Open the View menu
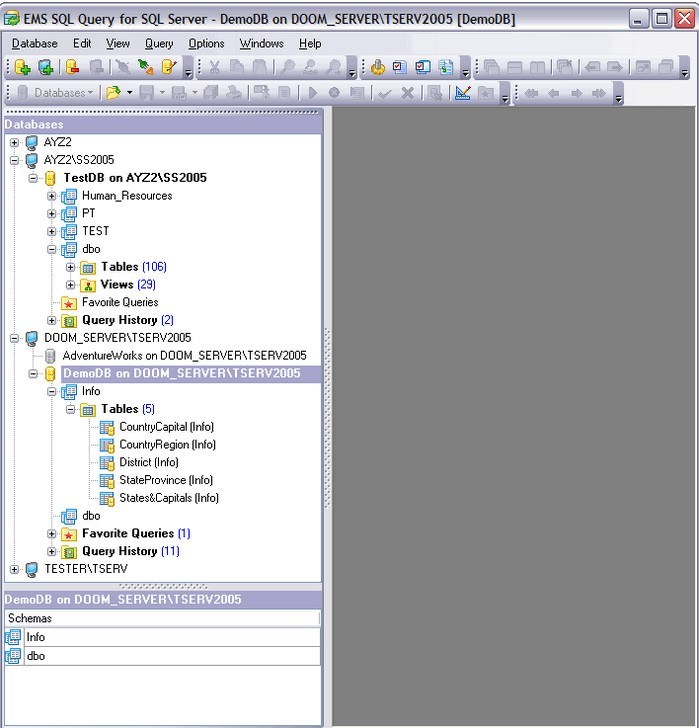Viewport: 699px width, 728px height. coord(118,44)
